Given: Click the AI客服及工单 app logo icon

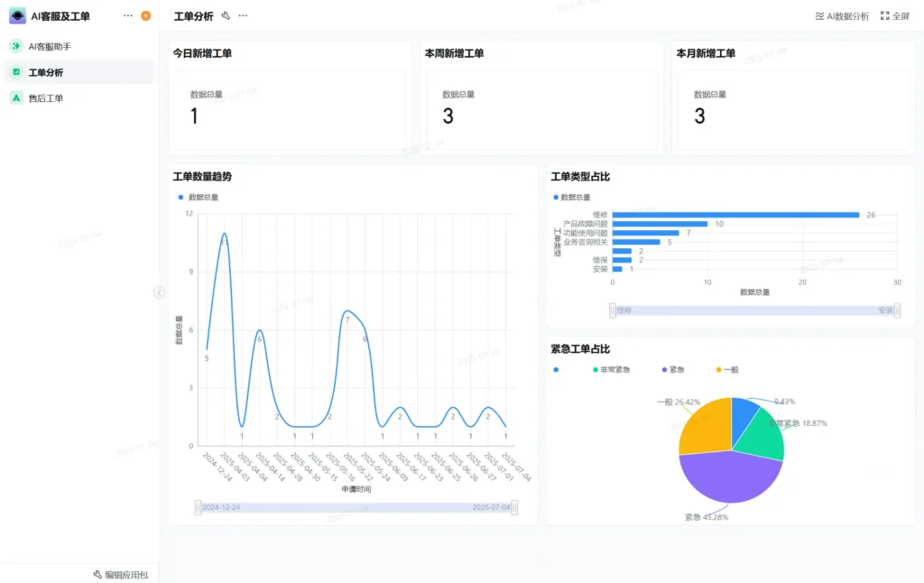Looking at the screenshot, I should point(18,16).
